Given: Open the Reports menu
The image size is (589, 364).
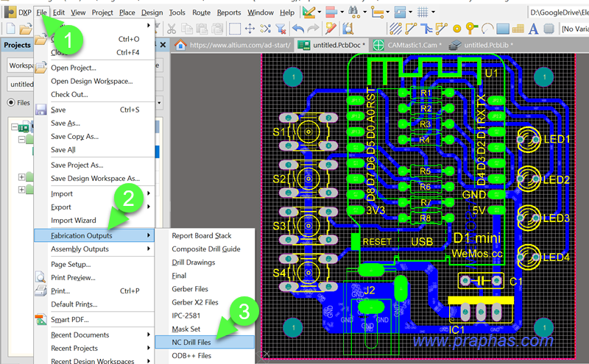Looking at the screenshot, I should point(229,13).
